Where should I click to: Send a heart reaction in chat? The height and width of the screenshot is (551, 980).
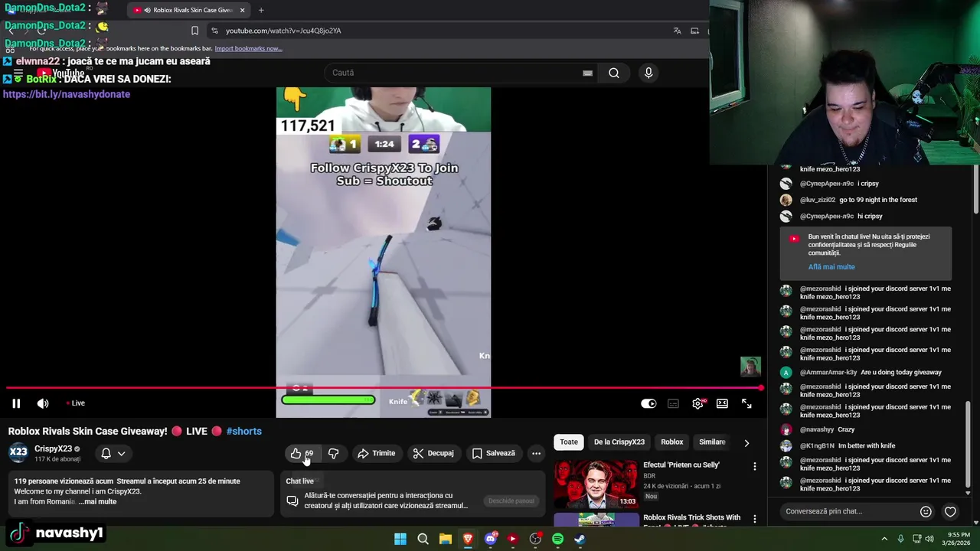pyautogui.click(x=950, y=511)
